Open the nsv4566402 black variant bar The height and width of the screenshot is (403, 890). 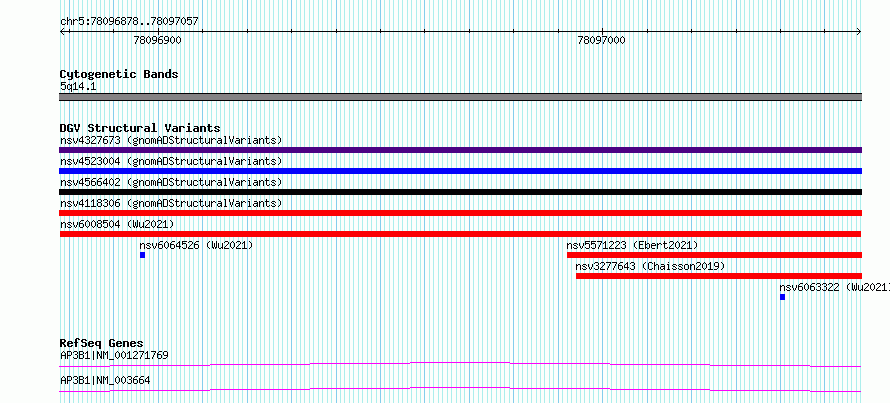[x=460, y=192]
